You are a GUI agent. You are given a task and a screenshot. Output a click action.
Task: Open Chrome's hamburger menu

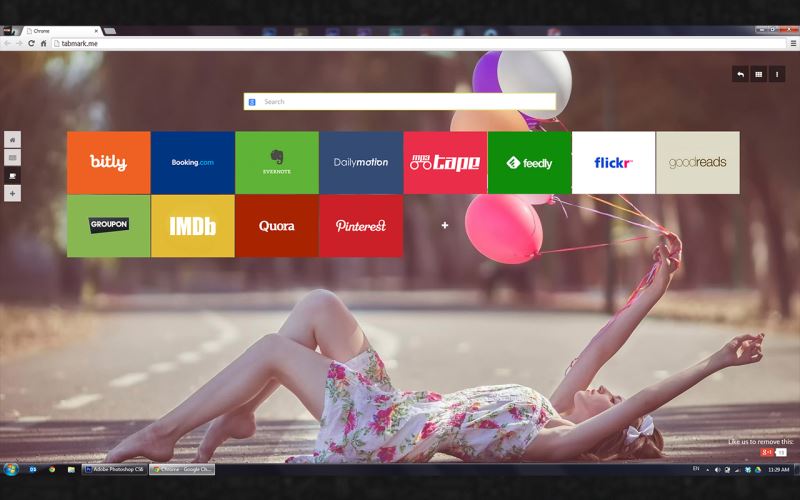[x=793, y=43]
